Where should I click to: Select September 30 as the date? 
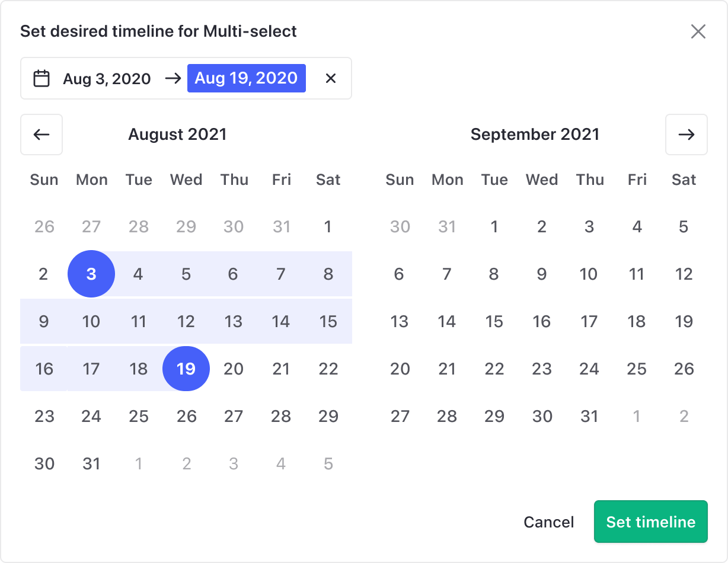tap(542, 416)
